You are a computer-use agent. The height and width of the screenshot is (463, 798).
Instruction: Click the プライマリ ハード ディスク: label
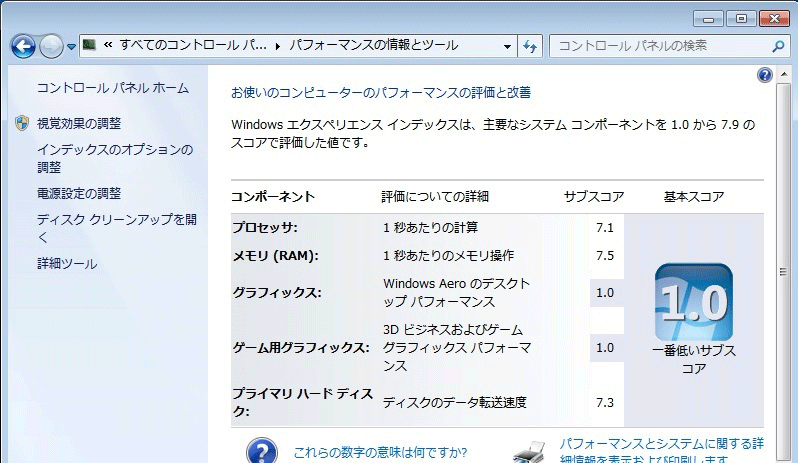tap(303, 402)
